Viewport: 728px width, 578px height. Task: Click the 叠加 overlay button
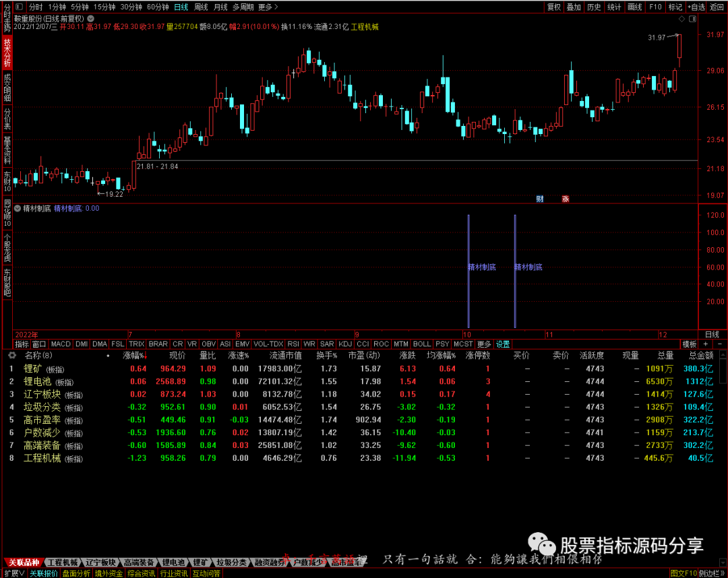(x=574, y=7)
